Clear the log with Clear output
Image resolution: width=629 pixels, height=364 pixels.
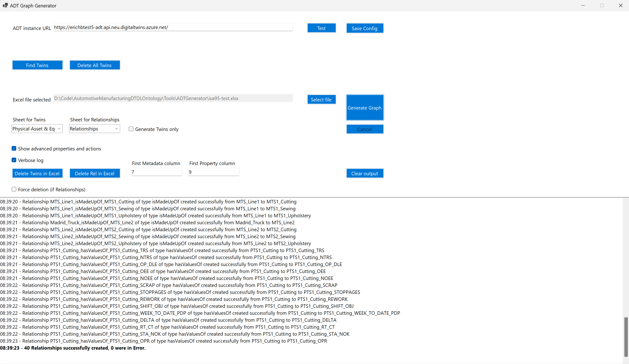coord(364,173)
